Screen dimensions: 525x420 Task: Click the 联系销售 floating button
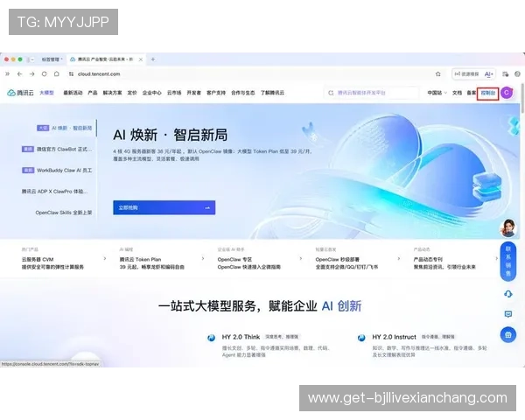click(x=507, y=262)
